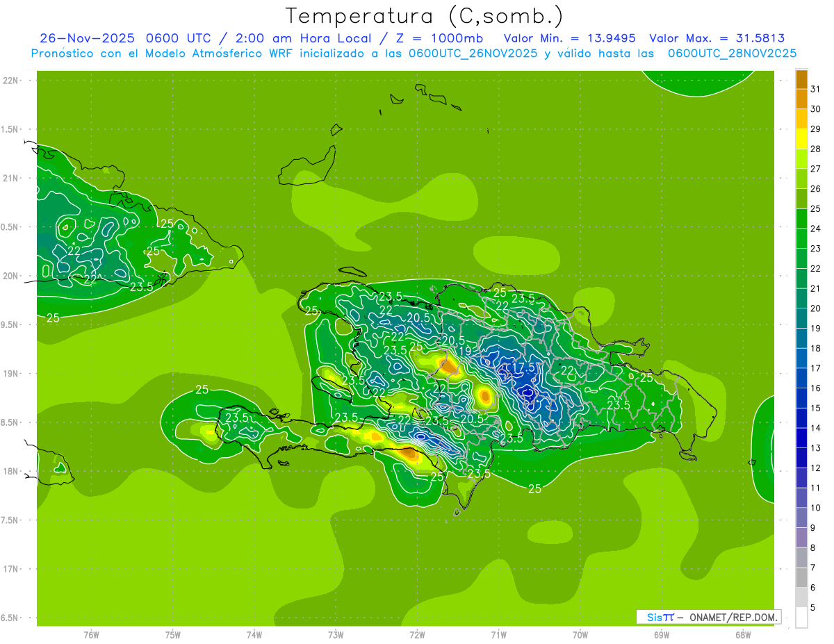Click the 26-Nov-2025 0600 UTC date text

click(125, 38)
